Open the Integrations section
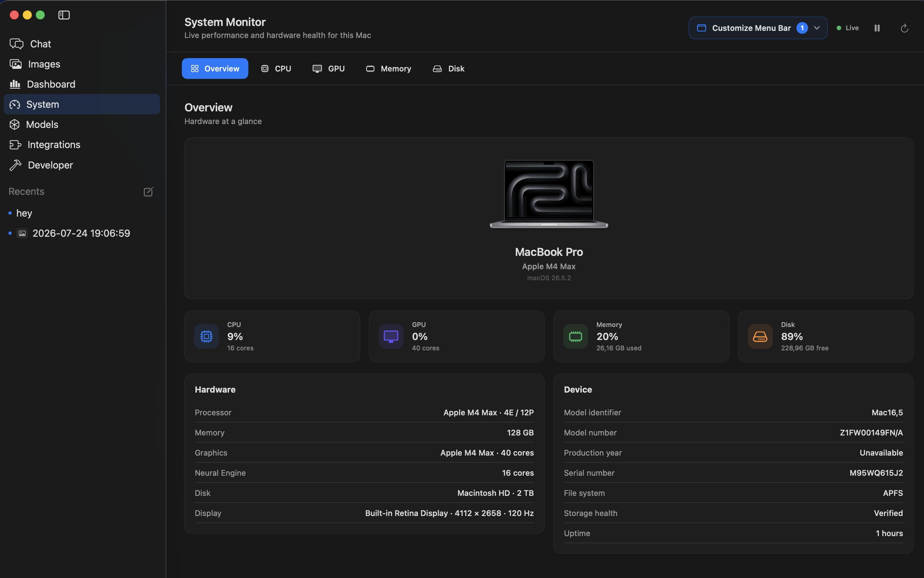The width and height of the screenshot is (924, 578). coord(81,144)
